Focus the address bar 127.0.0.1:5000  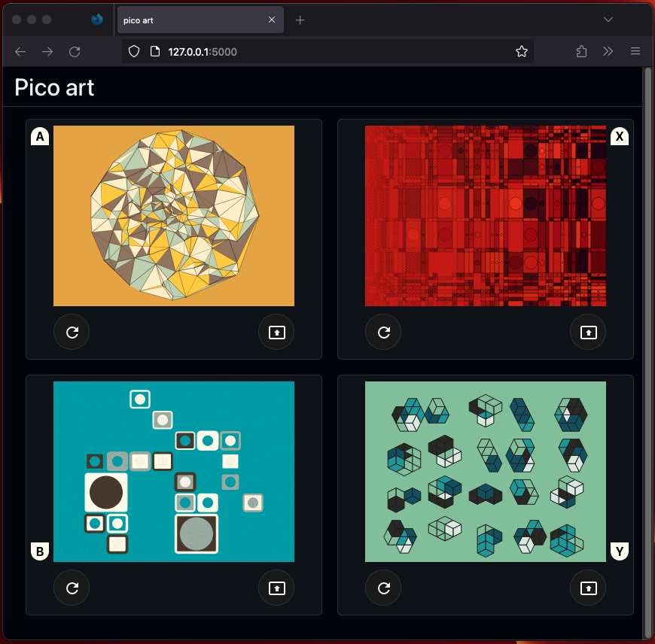point(327,51)
